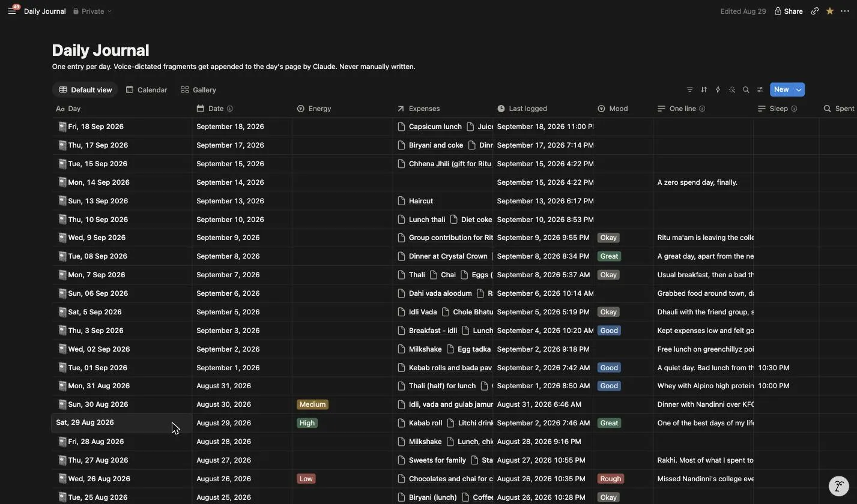Open Capsicum lunch expense link
The height and width of the screenshot is (504, 857).
(x=430, y=127)
